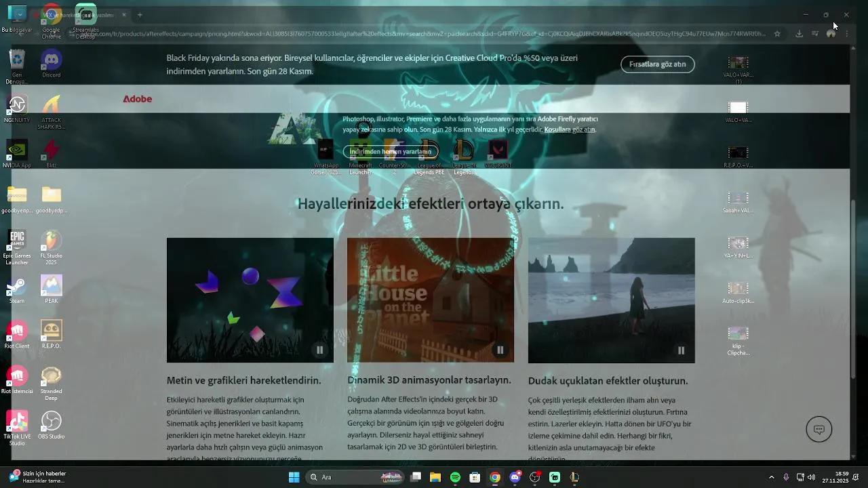Click the Adobe logo

137,99
